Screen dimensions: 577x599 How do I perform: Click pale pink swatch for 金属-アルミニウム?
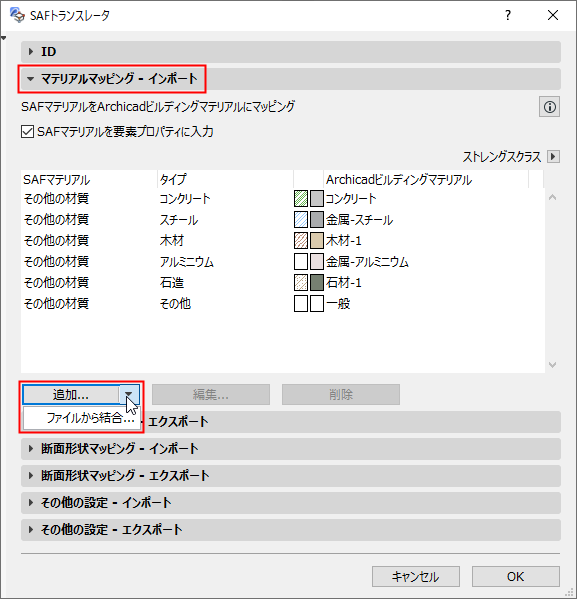coord(317,262)
